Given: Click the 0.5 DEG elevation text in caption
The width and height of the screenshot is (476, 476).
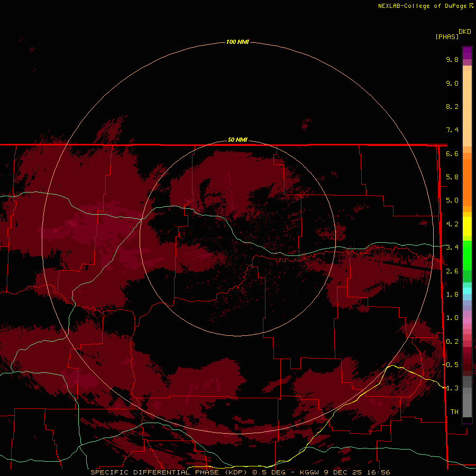Looking at the screenshot, I should click(269, 472).
